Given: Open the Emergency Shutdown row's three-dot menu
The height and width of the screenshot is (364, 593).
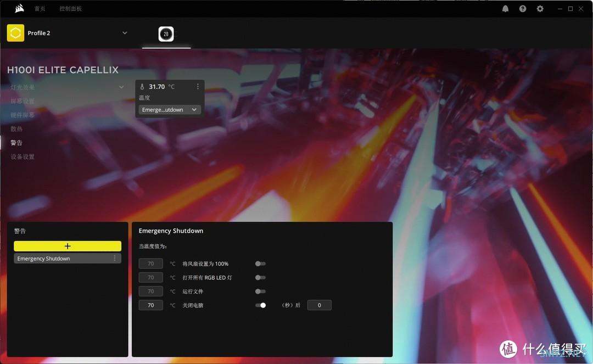Looking at the screenshot, I should (x=115, y=258).
